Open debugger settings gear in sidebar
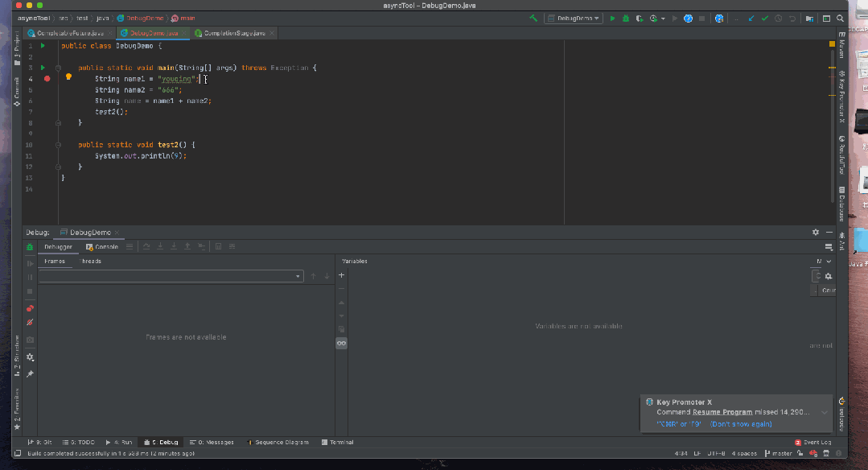This screenshot has height=470, width=868. click(x=30, y=357)
